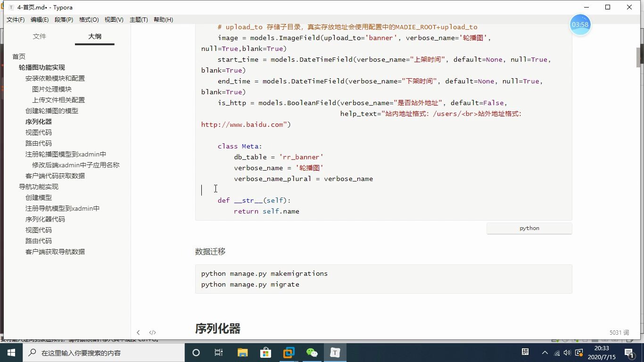Jump to 首页 in outline
The height and width of the screenshot is (362, 644).
click(19, 57)
